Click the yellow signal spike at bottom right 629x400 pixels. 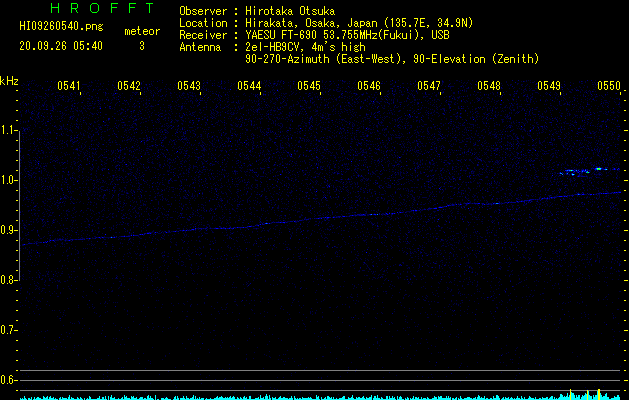[599, 394]
